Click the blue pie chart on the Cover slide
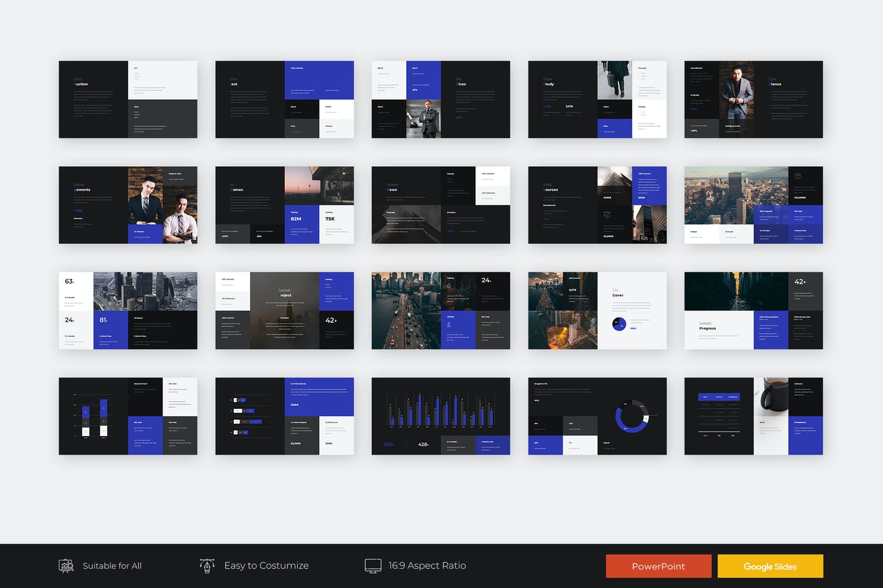The width and height of the screenshot is (883, 588). click(619, 324)
